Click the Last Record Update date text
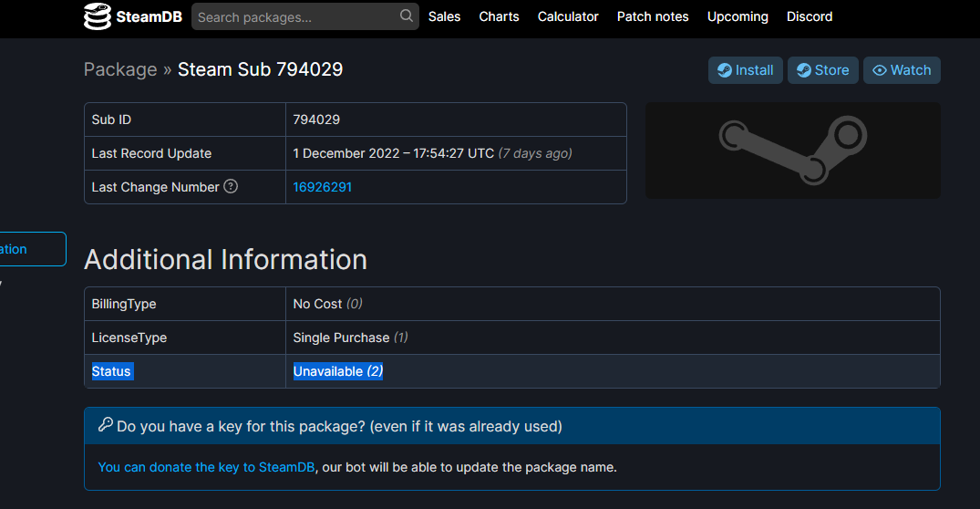The width and height of the screenshot is (980, 509). click(394, 153)
